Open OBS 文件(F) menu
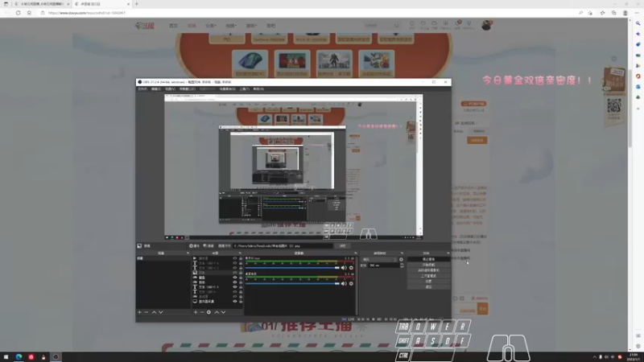This screenshot has height=362, width=644. 142,88
